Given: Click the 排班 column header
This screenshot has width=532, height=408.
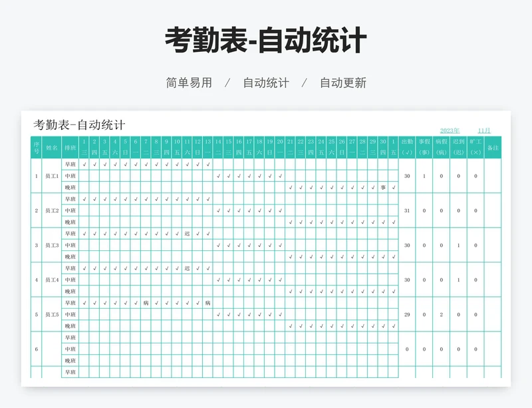Looking at the screenshot, I should pos(70,148).
